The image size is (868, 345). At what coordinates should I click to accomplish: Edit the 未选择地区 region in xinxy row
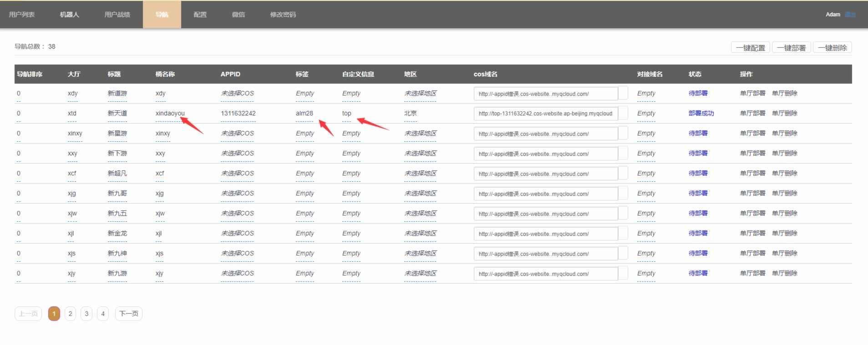420,134
